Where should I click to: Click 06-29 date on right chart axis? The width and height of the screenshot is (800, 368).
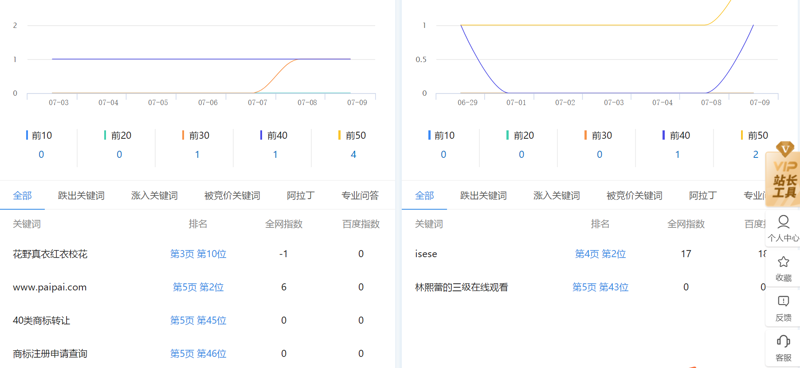pyautogui.click(x=467, y=103)
